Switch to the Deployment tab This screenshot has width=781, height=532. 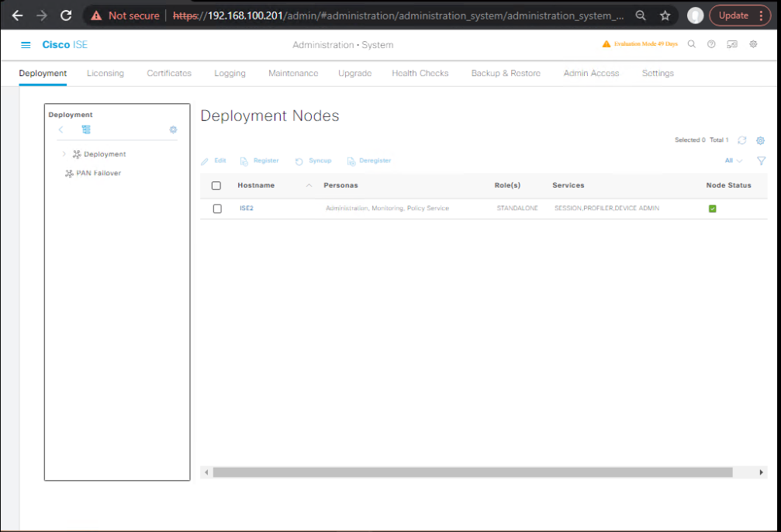[x=43, y=73]
